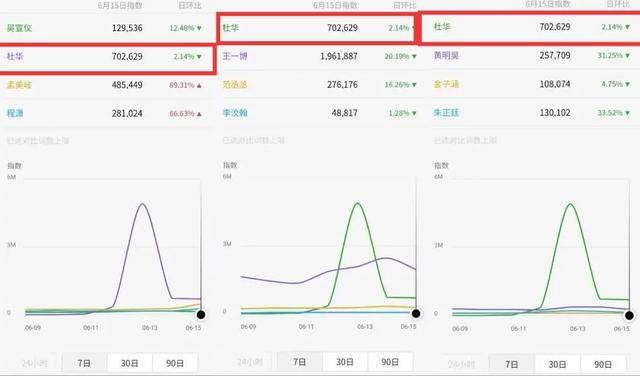Select 30日 tab under the 黄明昊 comparison chart
The image size is (640, 376).
[557, 364]
